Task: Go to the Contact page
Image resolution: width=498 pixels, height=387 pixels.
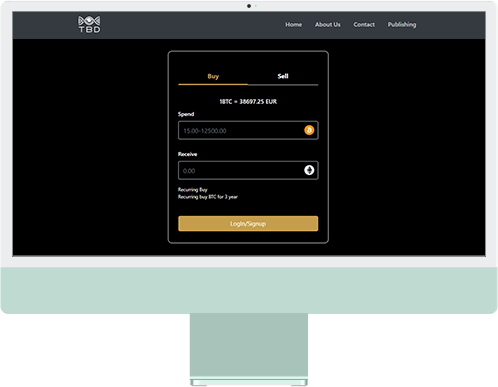Action: (x=364, y=24)
